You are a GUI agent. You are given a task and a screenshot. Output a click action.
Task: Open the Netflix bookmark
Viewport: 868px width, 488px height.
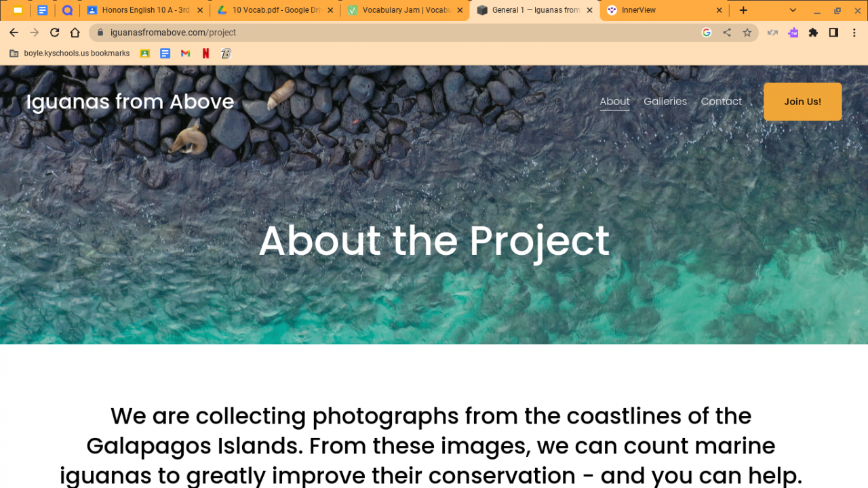pyautogui.click(x=205, y=54)
